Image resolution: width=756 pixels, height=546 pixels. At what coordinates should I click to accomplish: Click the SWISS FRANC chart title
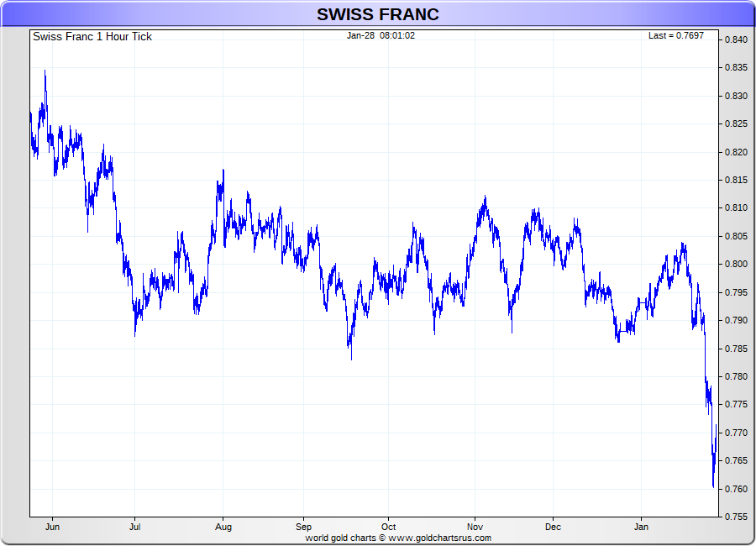(x=377, y=14)
